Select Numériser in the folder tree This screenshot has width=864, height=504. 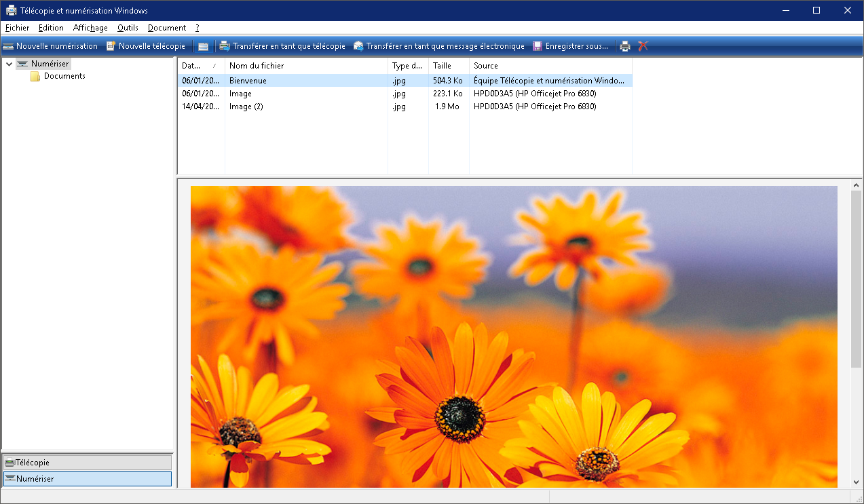(x=43, y=64)
